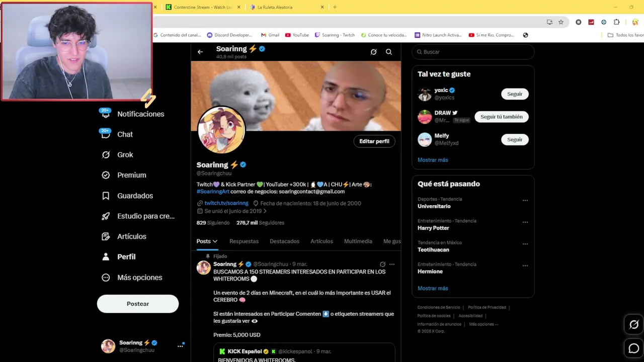Switch to the Respuestas tab
The height and width of the screenshot is (362, 644).
click(244, 241)
